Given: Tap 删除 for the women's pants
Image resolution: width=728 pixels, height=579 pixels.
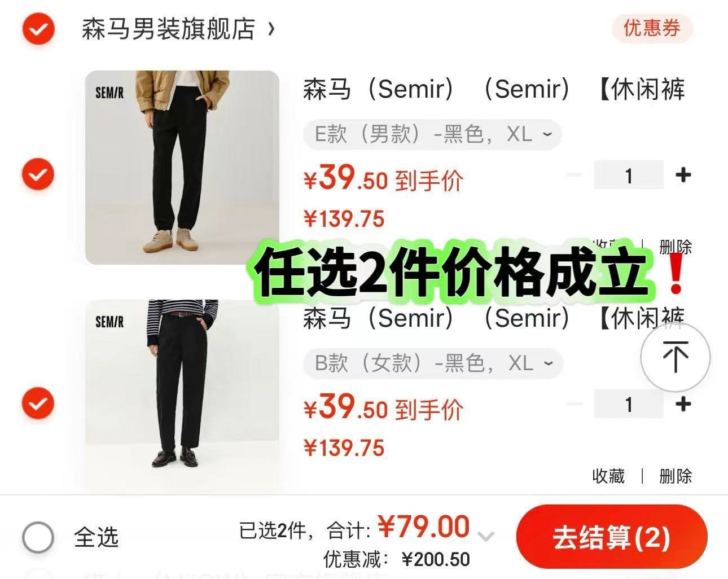Looking at the screenshot, I should tap(675, 476).
